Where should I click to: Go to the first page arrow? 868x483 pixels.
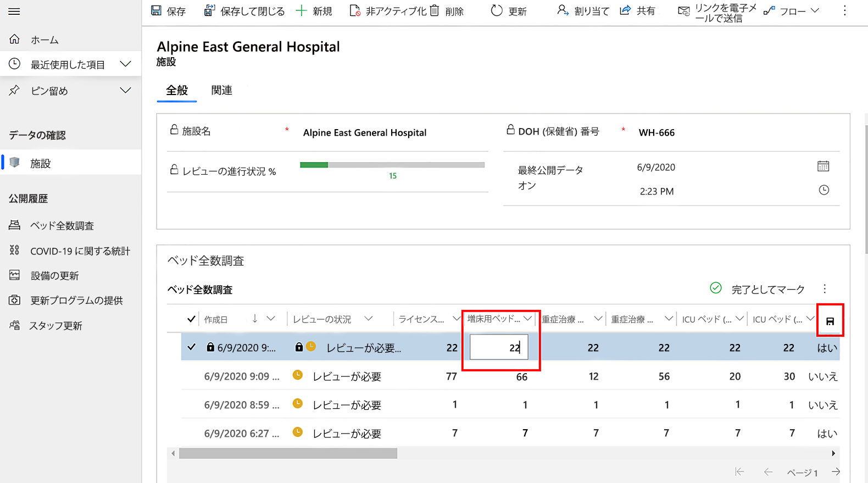pos(739,471)
